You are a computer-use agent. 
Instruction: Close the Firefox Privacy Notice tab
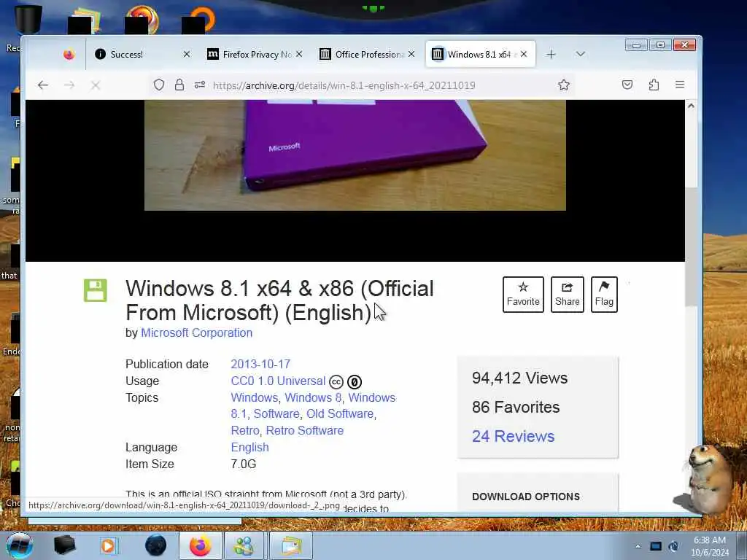click(299, 54)
